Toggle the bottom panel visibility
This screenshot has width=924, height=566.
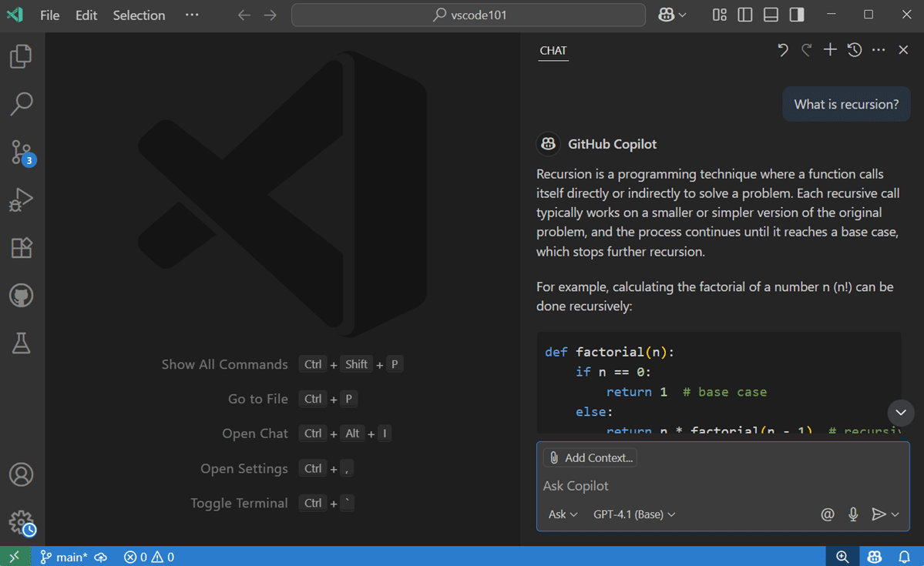tap(770, 14)
